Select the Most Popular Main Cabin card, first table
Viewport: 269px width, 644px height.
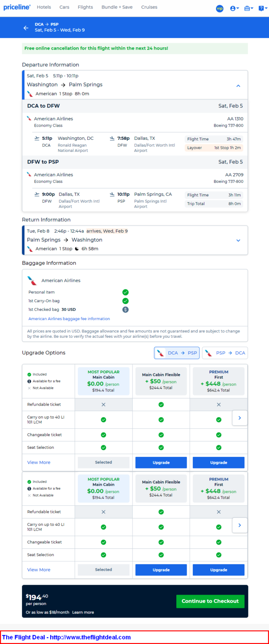(104, 381)
